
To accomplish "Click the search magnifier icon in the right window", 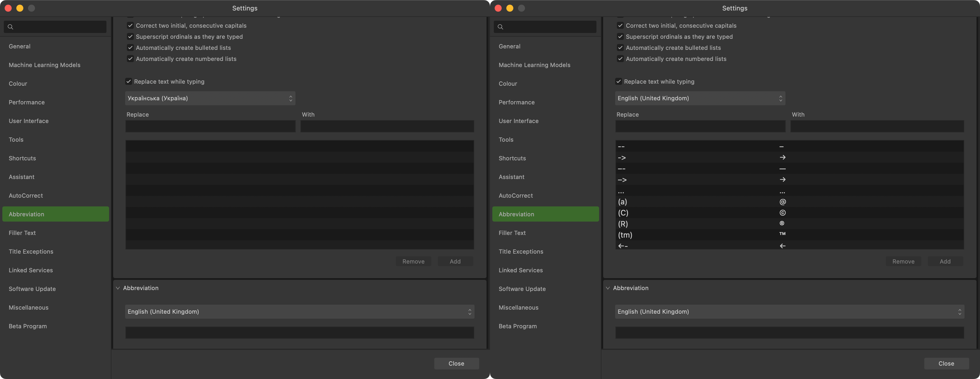I will (x=501, y=27).
